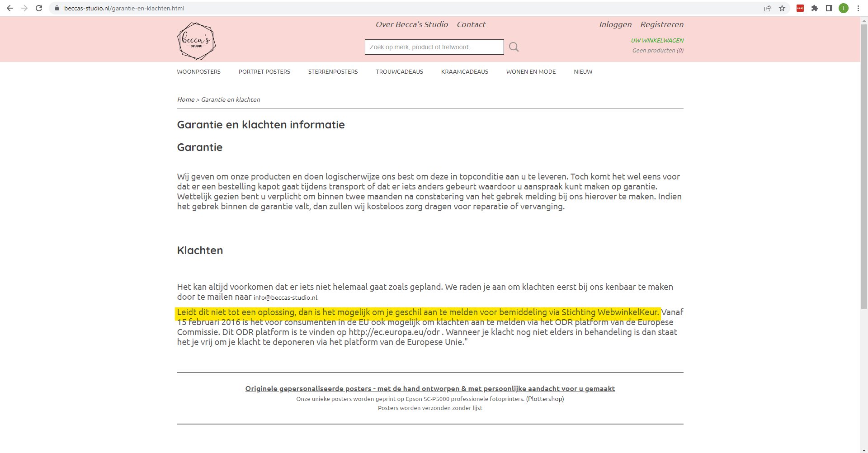The image size is (868, 453).
Task: Open the browser extensions puzzle icon
Action: 815,8
